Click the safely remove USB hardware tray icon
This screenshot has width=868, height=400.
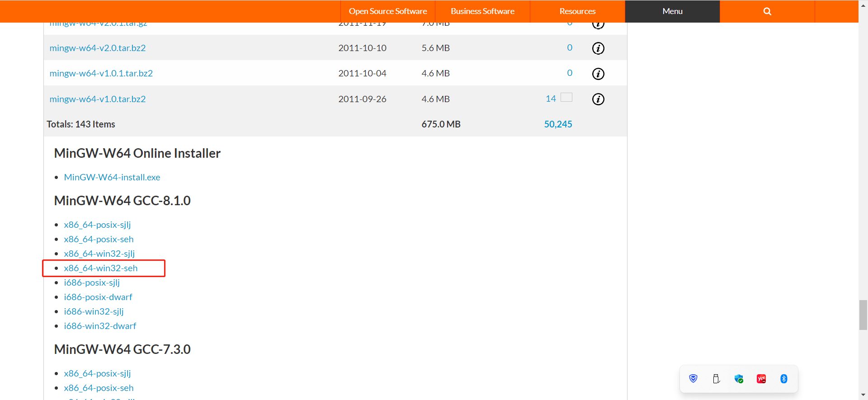(716, 379)
